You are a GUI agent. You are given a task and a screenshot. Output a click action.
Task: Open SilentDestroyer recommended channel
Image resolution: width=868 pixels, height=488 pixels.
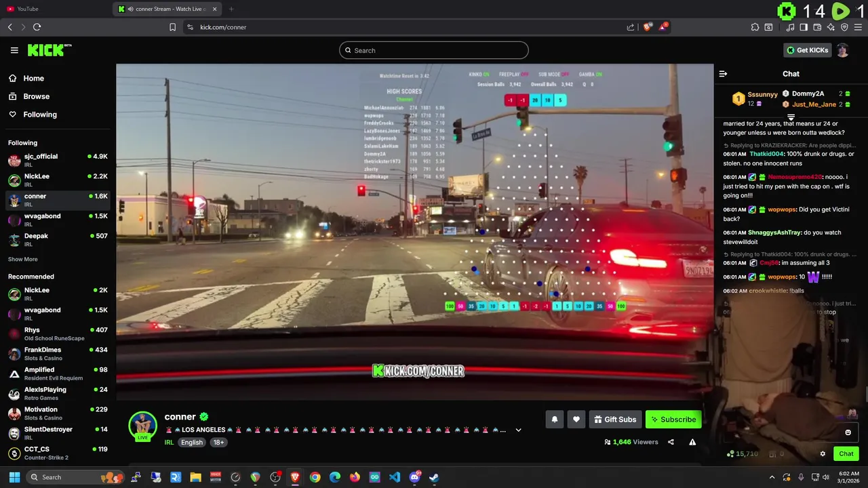click(x=58, y=433)
